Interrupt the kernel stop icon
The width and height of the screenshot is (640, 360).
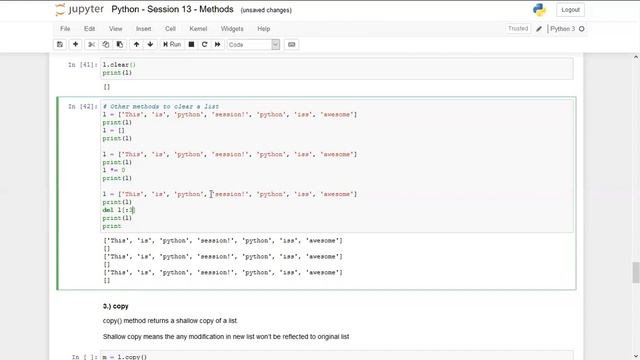[191, 44]
